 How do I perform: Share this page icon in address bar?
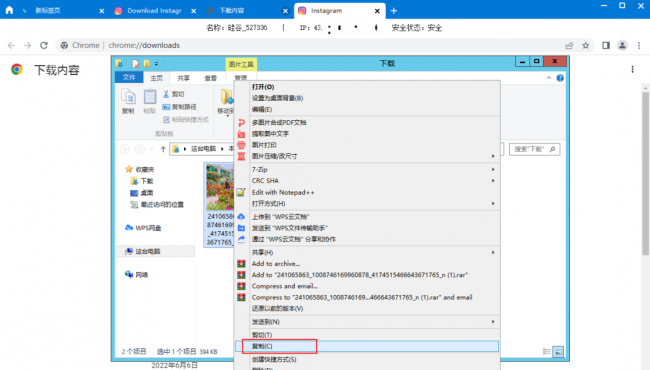pos(569,45)
